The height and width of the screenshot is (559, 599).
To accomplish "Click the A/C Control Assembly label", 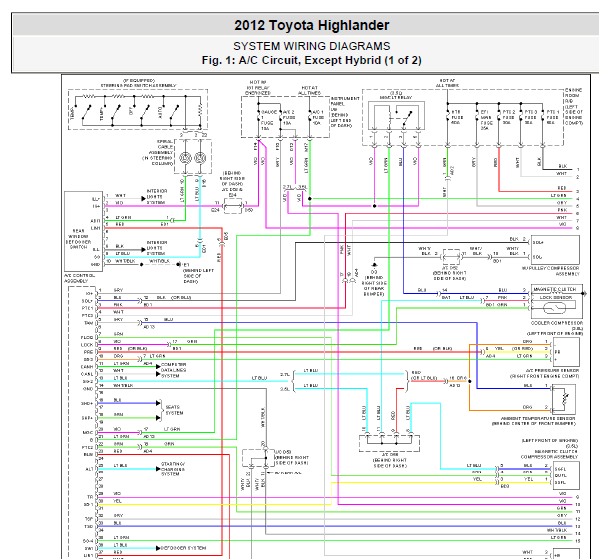I will click(79, 278).
